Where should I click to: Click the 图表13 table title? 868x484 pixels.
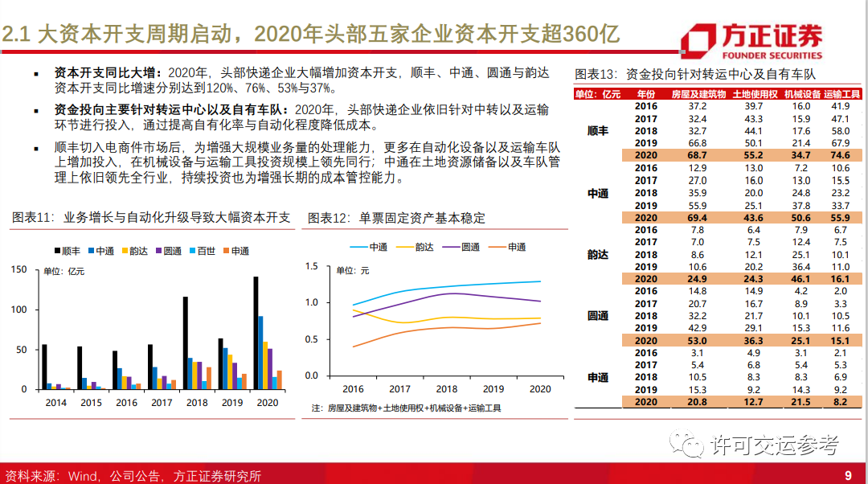[695, 74]
